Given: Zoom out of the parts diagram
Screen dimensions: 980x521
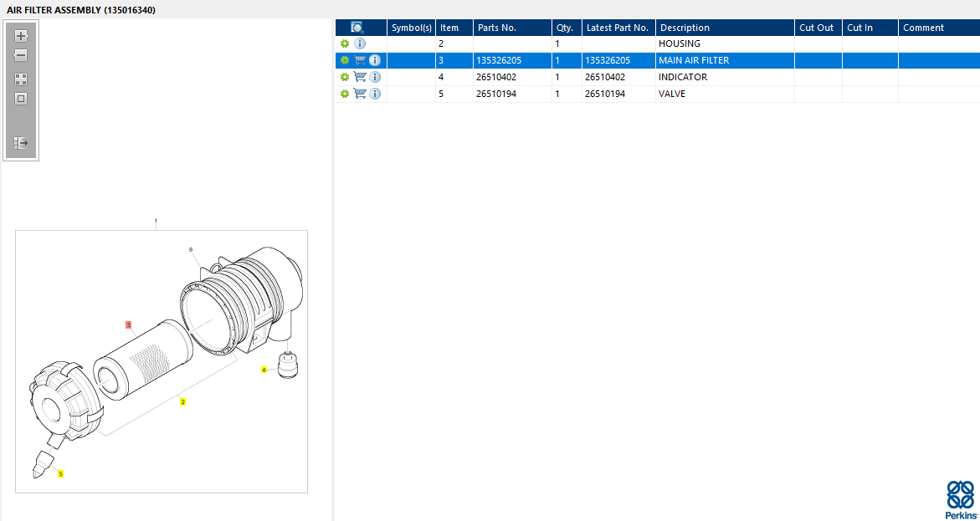Looking at the screenshot, I should (21, 55).
